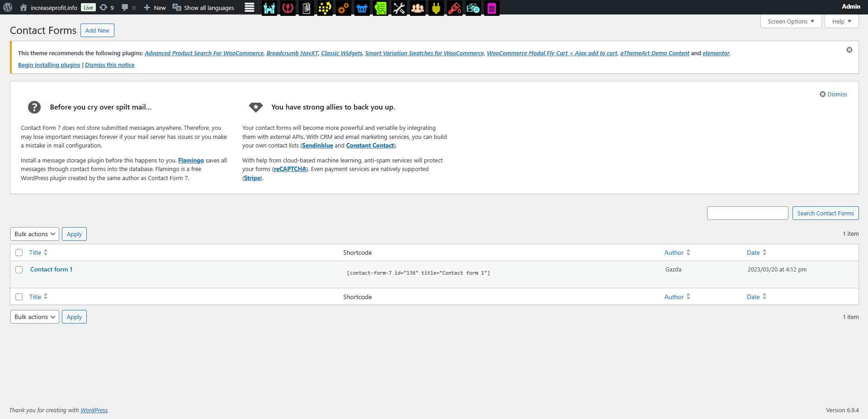The height and width of the screenshot is (419, 868).
Task: Expand the Help tab
Action: coord(841,21)
